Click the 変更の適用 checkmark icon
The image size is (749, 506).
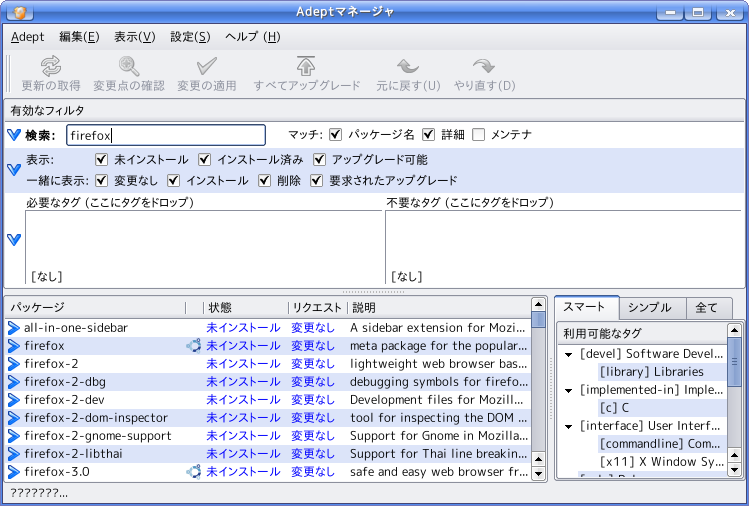pos(206,66)
